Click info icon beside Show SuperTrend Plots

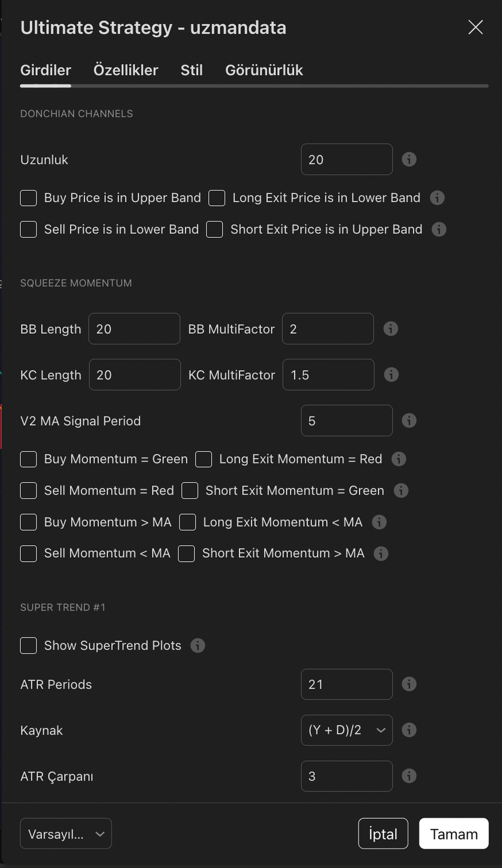tap(198, 645)
